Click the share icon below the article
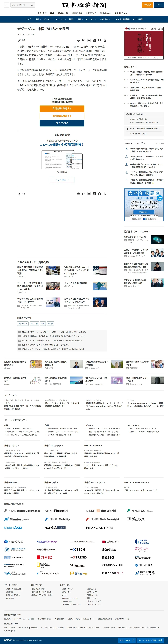The image size is (168, 644). [105, 194]
